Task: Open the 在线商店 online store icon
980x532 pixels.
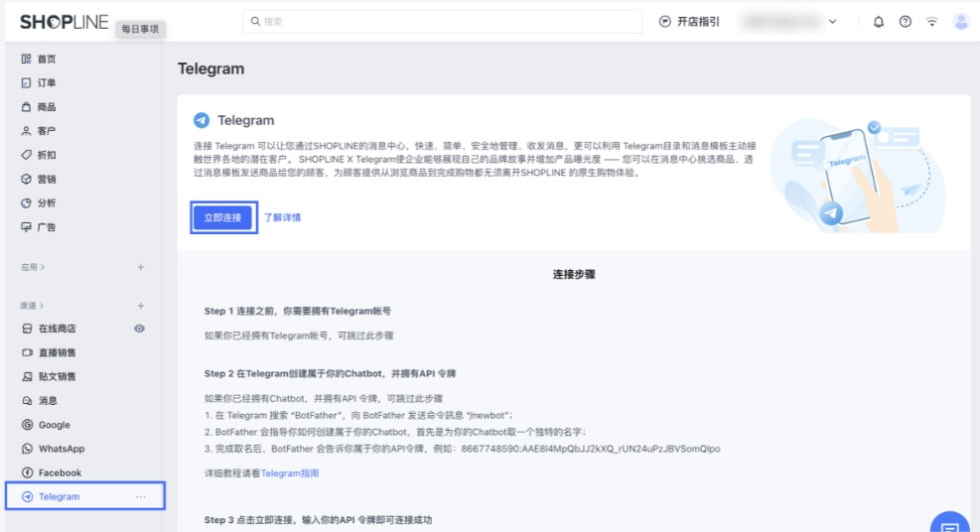Action: click(27, 329)
